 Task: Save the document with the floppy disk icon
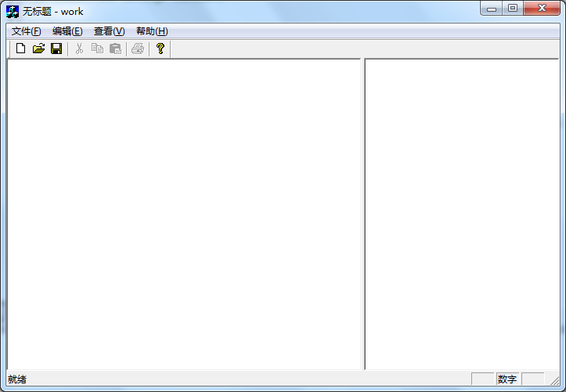[x=56, y=49]
